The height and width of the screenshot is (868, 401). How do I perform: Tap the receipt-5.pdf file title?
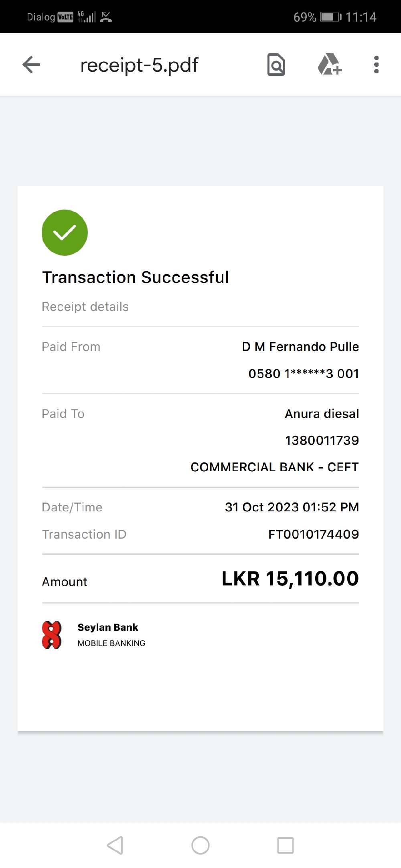tap(139, 65)
